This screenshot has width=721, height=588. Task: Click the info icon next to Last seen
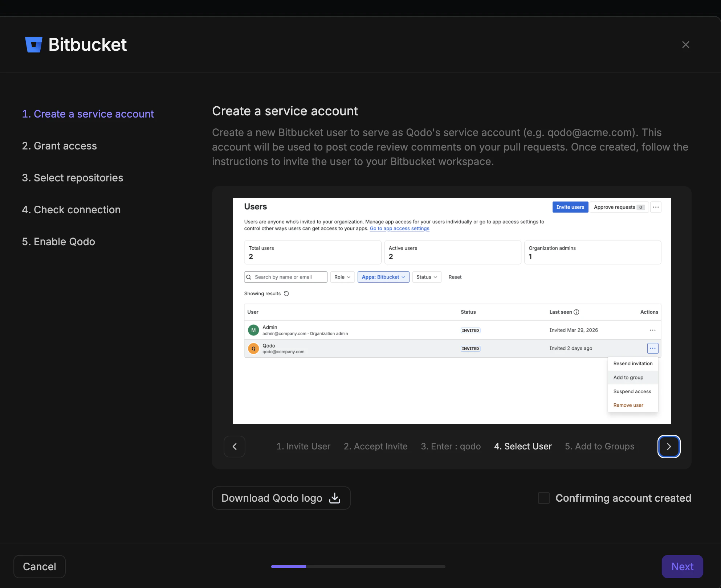(x=577, y=312)
